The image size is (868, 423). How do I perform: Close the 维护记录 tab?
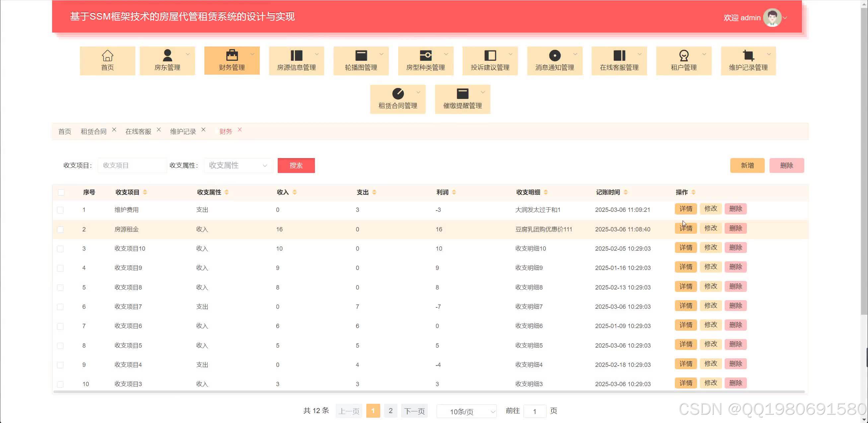coord(203,130)
